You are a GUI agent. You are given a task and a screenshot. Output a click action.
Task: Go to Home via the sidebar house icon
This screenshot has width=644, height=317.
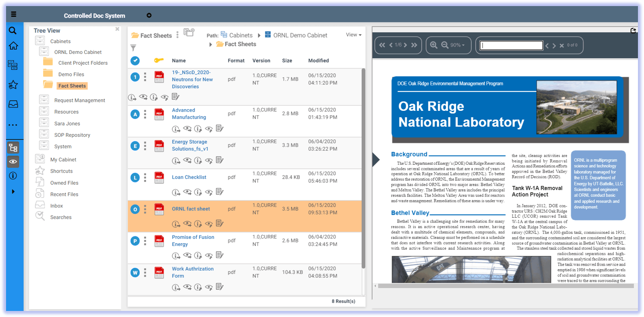point(13,46)
